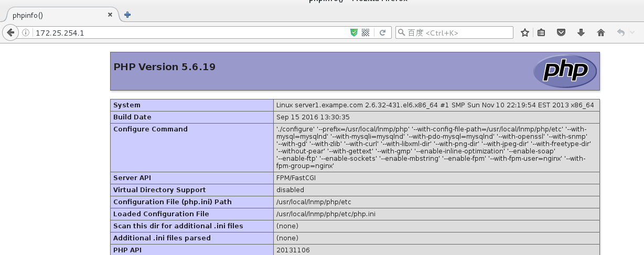Viewport: 644px width, 255px height.
Task: Expand the dropdown arrow beside reply icon
Action: coord(632,32)
